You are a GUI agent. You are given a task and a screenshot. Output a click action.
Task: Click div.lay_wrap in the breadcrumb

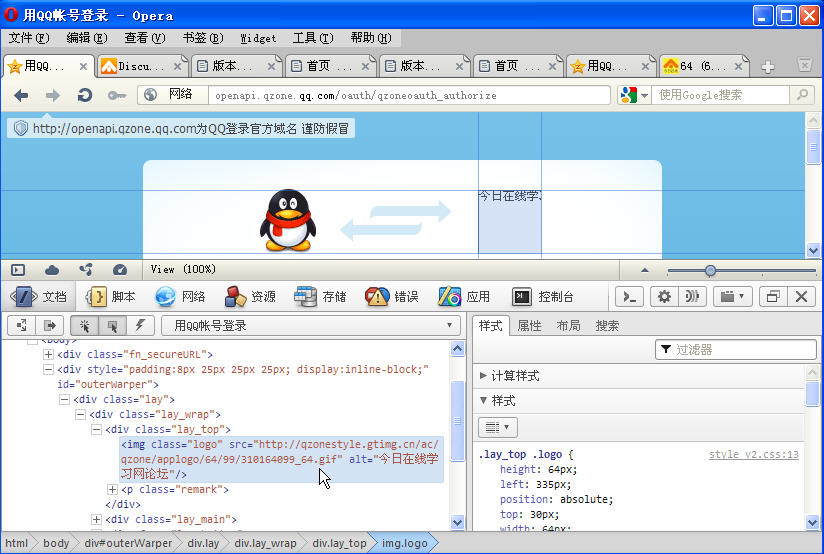265,543
